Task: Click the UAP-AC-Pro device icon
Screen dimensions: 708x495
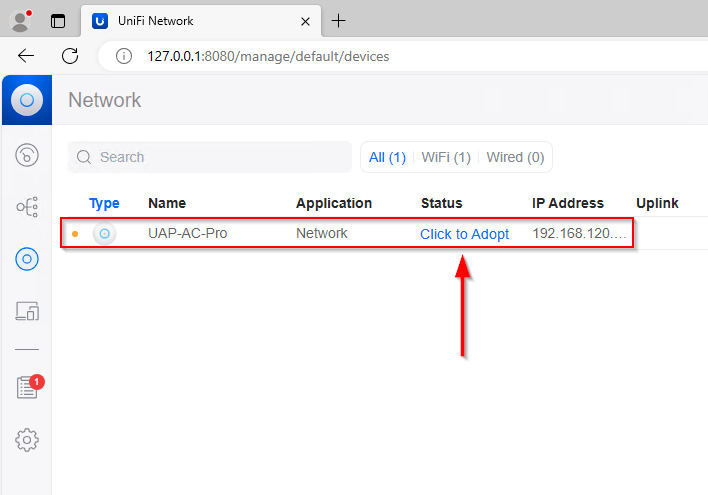Action: pyautogui.click(x=104, y=234)
